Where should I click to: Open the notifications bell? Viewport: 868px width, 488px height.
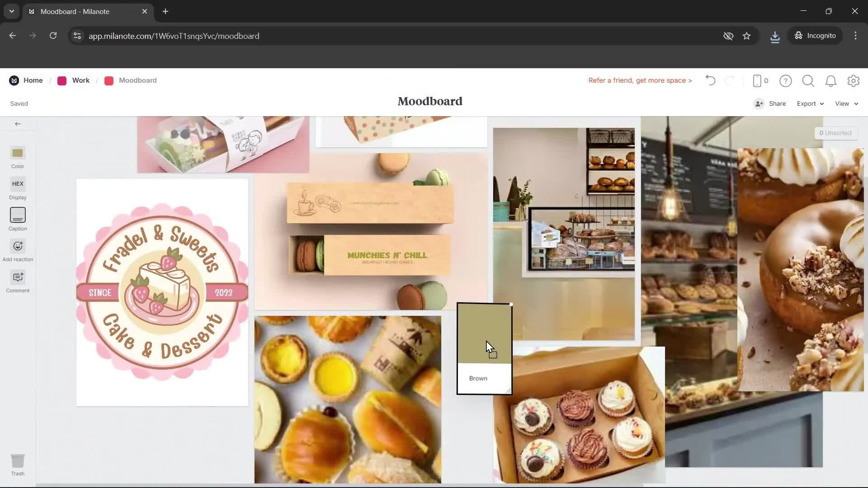coord(831,80)
